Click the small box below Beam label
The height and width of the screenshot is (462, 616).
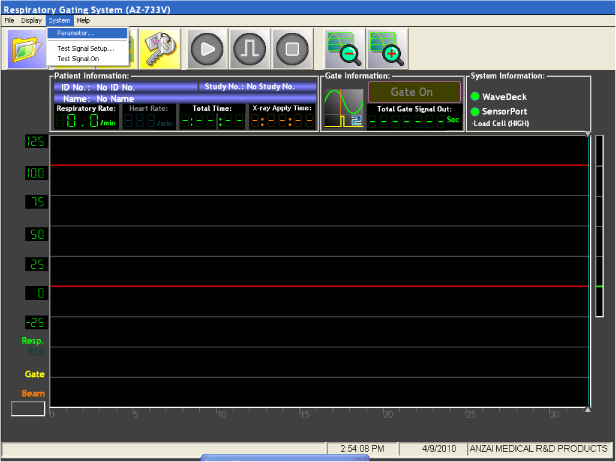click(x=28, y=408)
